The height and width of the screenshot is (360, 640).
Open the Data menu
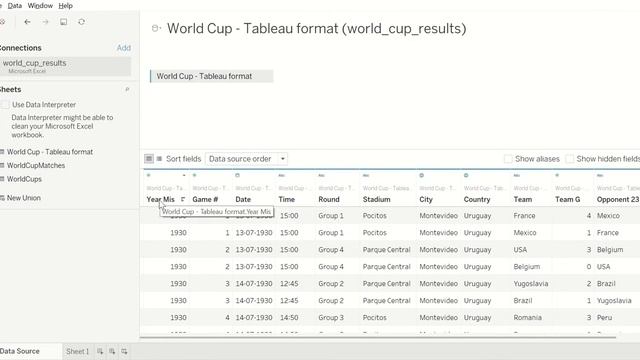[15, 6]
